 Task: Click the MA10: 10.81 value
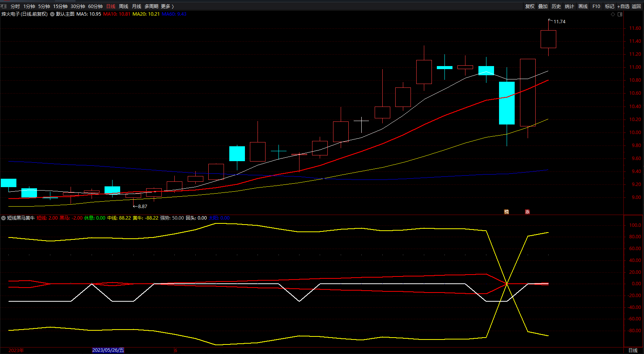pyautogui.click(x=117, y=14)
